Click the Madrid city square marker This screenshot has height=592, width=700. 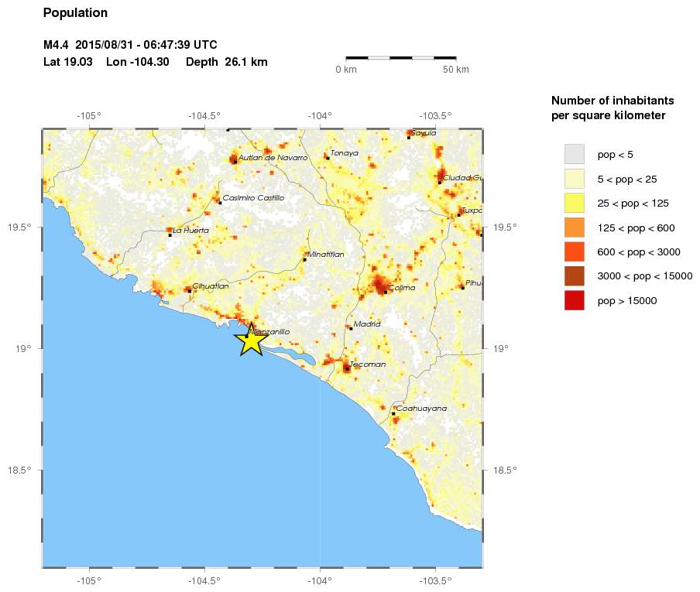(x=351, y=329)
